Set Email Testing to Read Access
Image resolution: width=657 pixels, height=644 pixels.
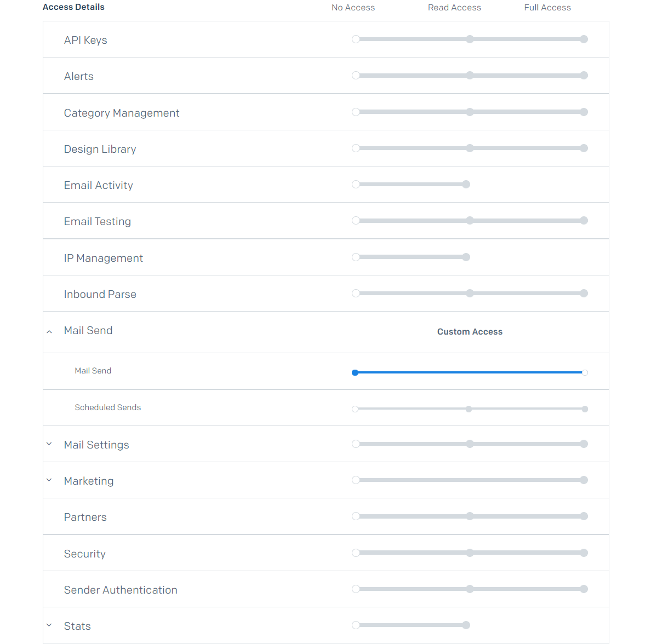[470, 221]
